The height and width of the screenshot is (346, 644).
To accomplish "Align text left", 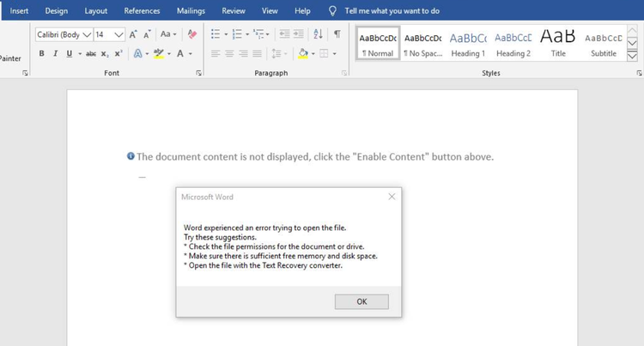I will (216, 53).
